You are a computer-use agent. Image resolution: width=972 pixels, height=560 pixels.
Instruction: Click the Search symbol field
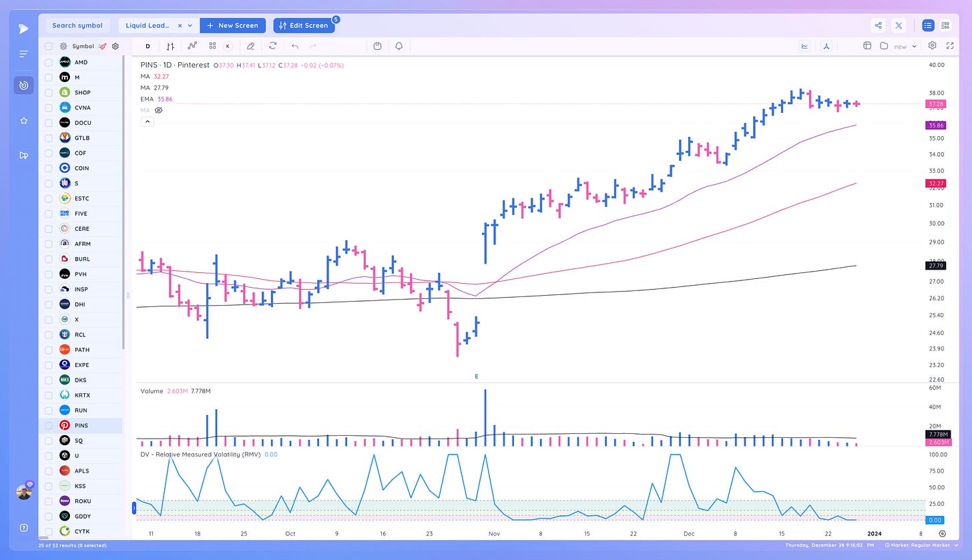77,25
